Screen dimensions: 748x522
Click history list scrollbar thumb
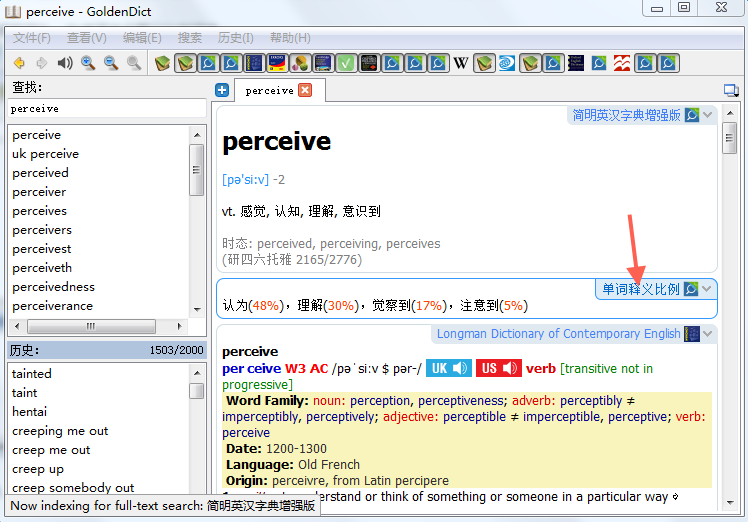point(197,391)
